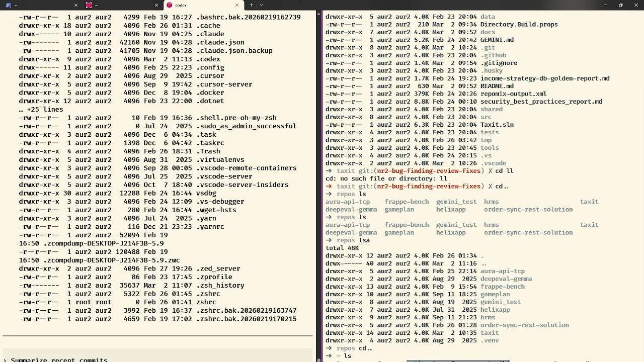Click 'nr2-bug-finding-review-fixes' branch beside 'cd ll'
The image size is (644, 362).
429,171
